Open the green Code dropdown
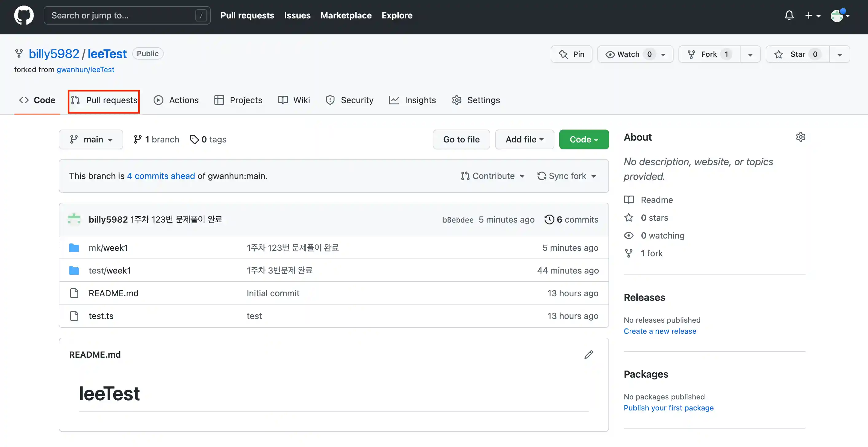 click(584, 139)
